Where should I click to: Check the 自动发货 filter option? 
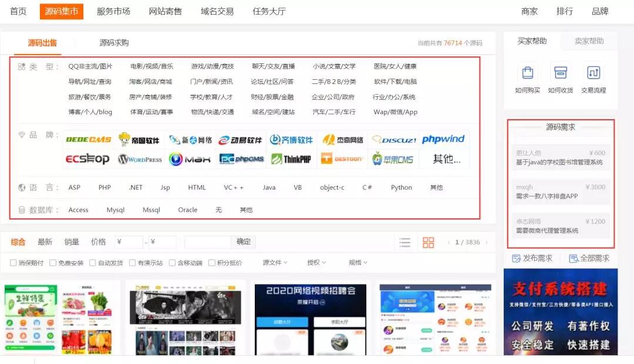pyautogui.click(x=93, y=263)
